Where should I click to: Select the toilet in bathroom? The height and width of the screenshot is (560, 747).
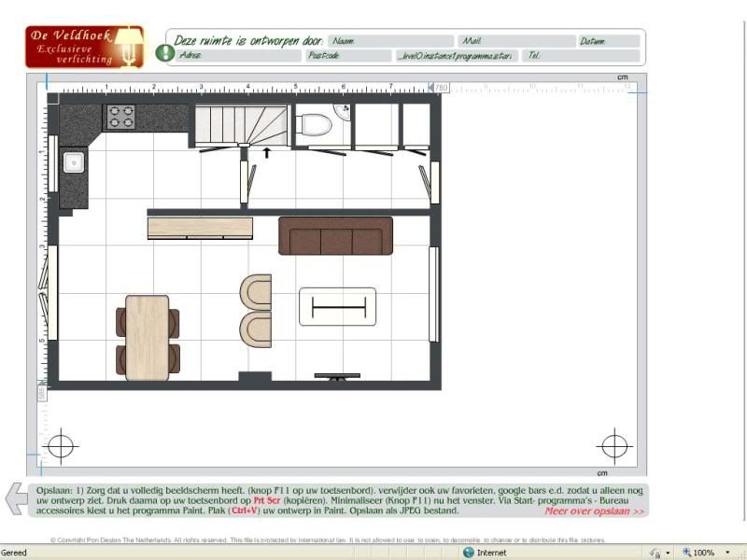coord(314,125)
